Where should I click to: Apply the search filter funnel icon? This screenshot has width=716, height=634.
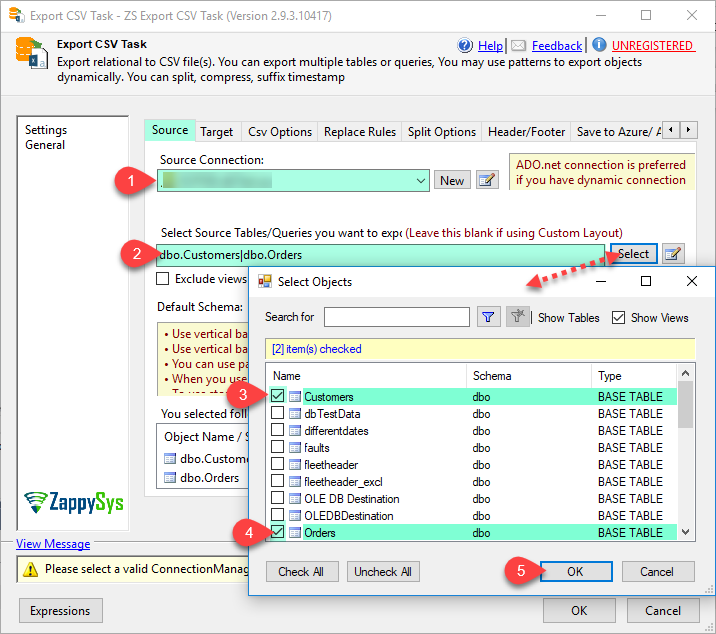(x=488, y=317)
